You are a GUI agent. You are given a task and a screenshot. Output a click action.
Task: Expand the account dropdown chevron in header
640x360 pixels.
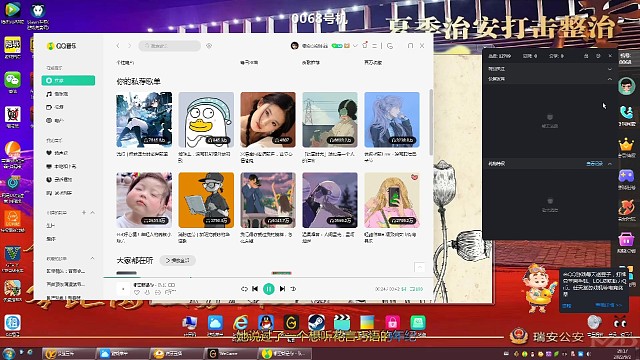tap(355, 46)
